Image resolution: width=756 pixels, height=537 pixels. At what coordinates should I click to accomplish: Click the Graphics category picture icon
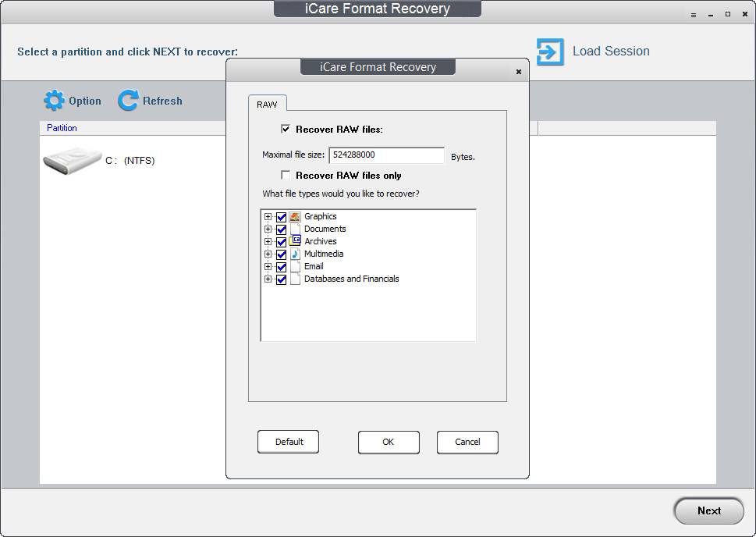295,217
